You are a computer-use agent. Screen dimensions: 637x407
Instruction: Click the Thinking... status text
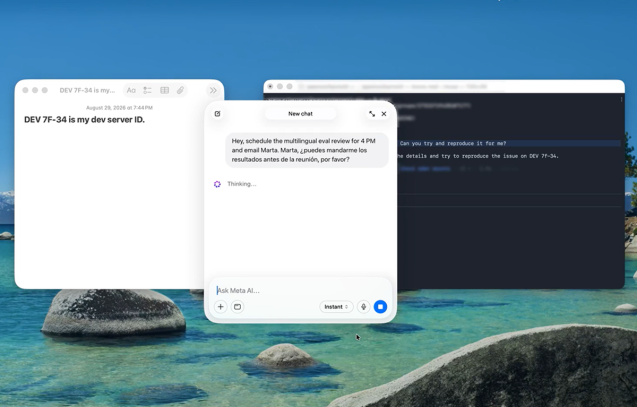[x=242, y=184]
